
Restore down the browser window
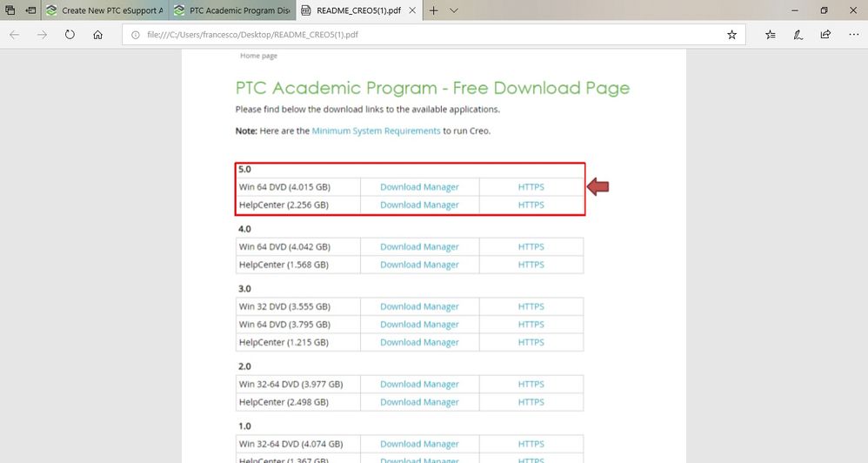[824, 10]
